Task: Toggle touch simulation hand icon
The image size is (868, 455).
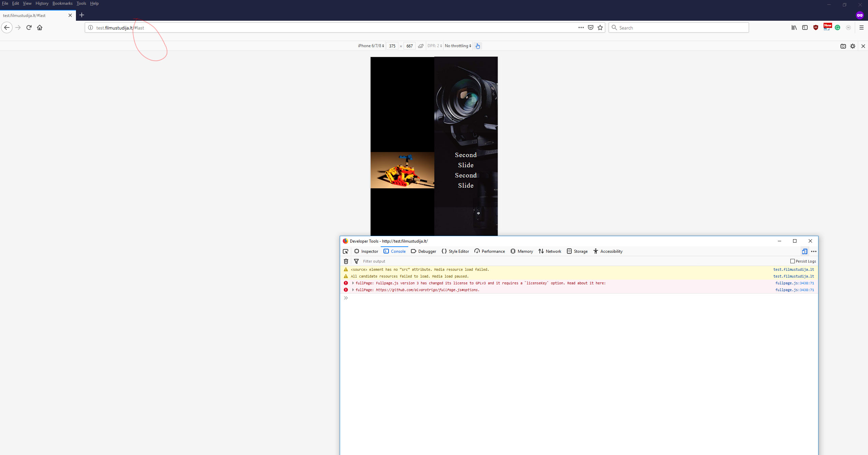Action: point(478,46)
